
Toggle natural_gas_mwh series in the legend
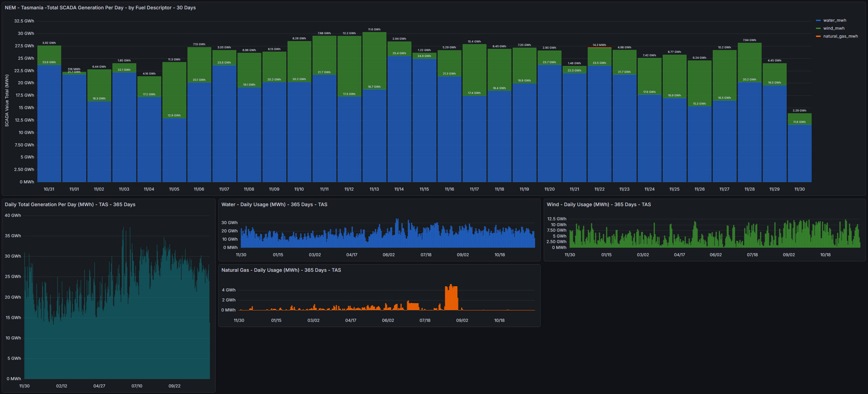(x=840, y=36)
